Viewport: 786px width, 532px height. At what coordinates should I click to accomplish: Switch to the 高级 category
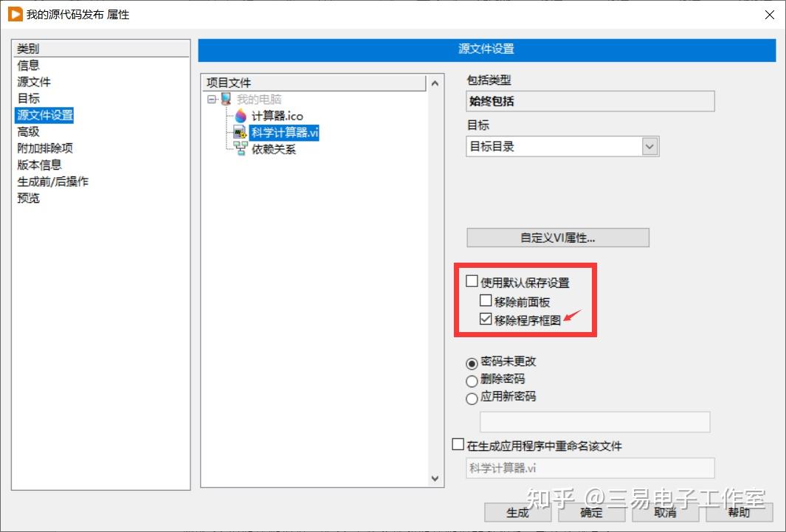point(28,131)
